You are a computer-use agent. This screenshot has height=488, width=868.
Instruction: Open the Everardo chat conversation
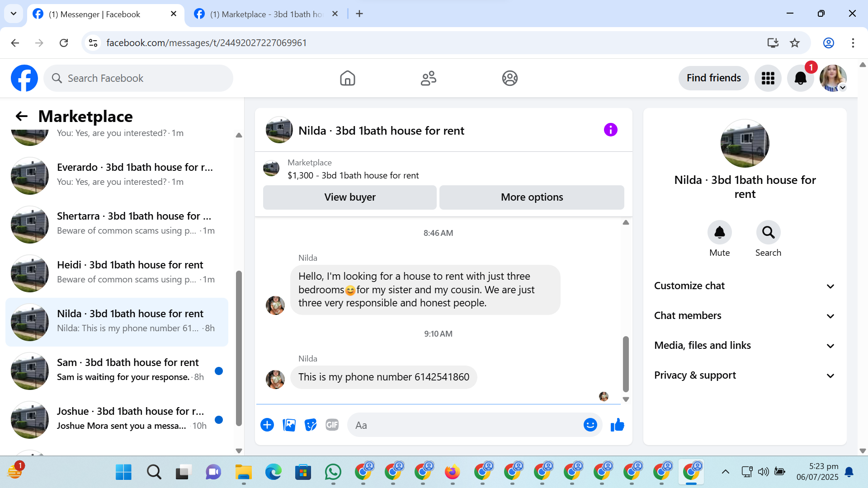click(117, 176)
